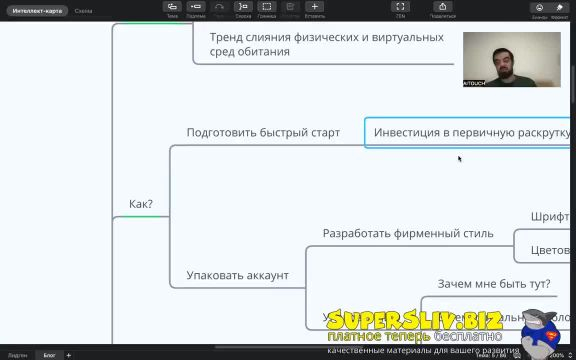The image size is (576, 360).
Task: Select the Как? branch node
Action: 141,204
